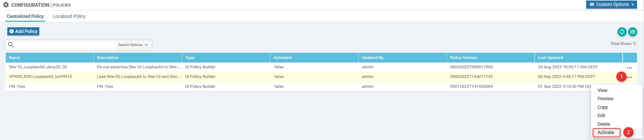This screenshot has height=140, width=644.
Task: Choose Edit from the context menu
Action: 601,116
